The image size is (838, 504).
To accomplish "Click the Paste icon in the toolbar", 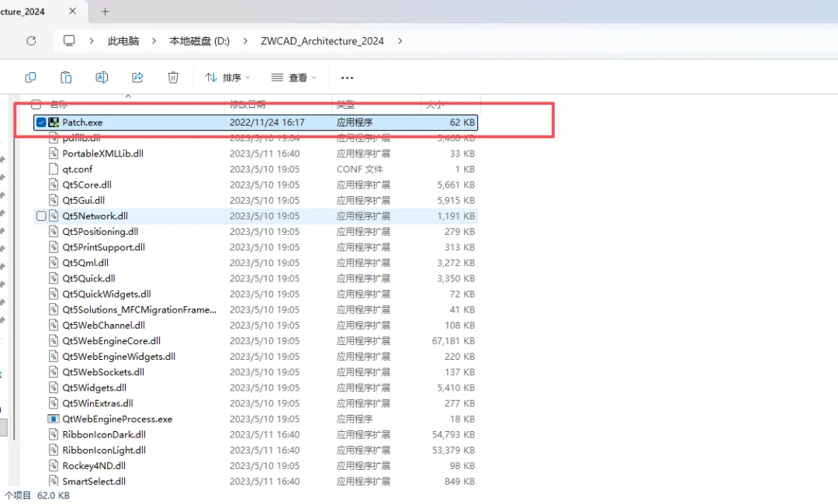I will [66, 78].
